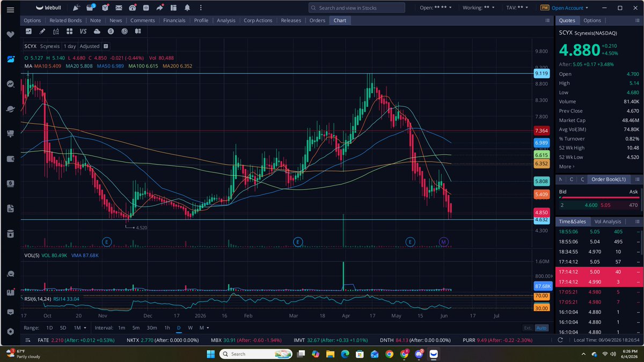644x362 pixels.
Task: Toggle the Ext. extended hours button
Action: click(528, 328)
